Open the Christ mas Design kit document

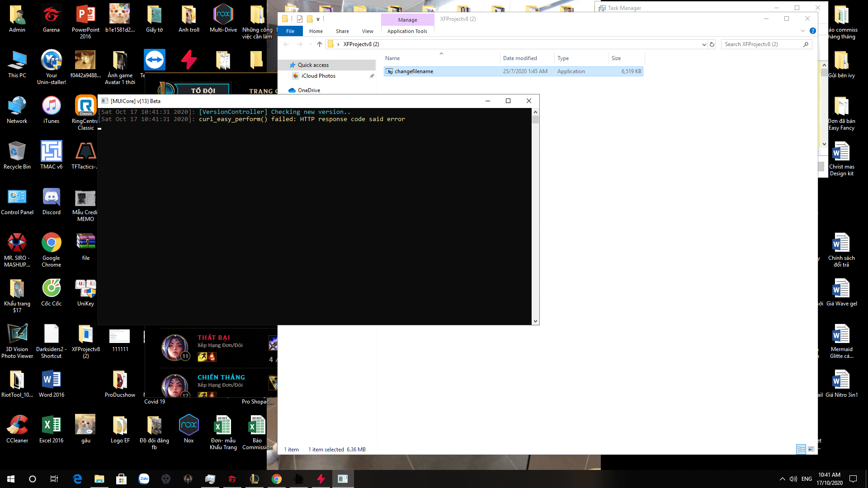(x=841, y=159)
